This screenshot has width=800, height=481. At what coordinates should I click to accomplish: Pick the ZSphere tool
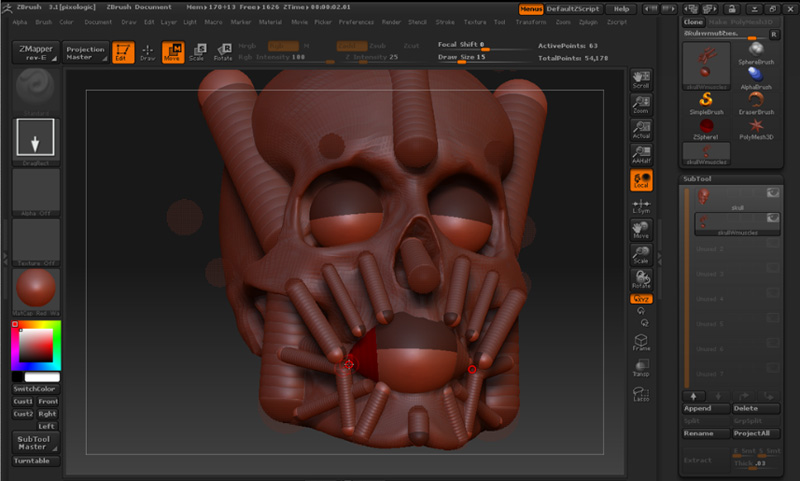(x=706, y=129)
